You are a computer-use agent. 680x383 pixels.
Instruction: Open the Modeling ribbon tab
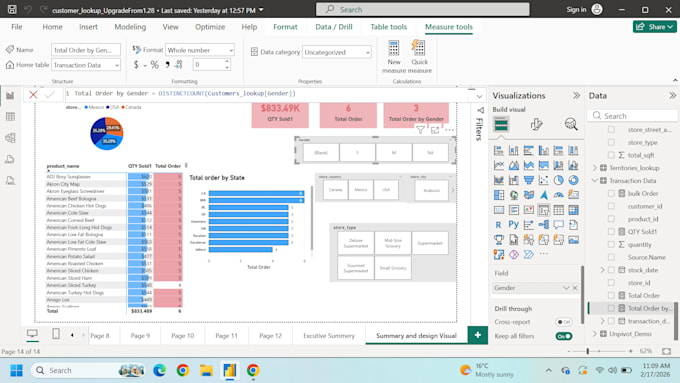pyautogui.click(x=130, y=27)
